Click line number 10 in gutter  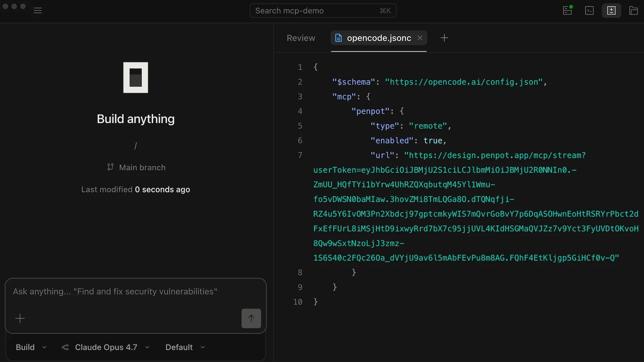298,302
